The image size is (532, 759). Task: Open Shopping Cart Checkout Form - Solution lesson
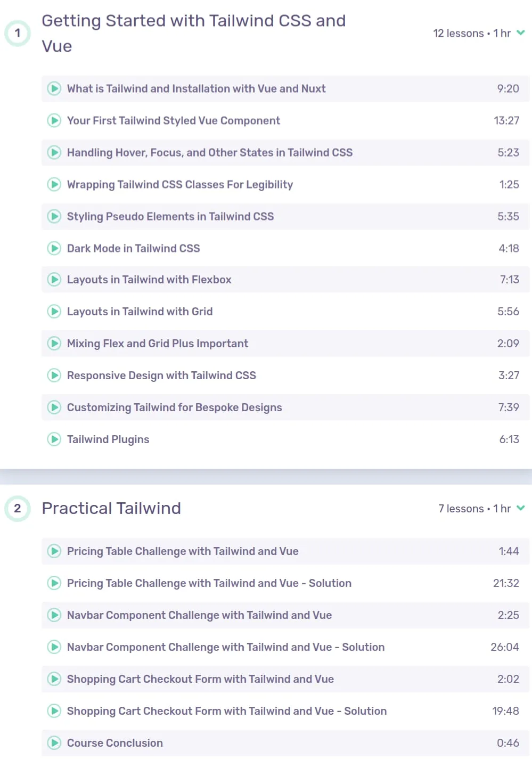[285, 711]
